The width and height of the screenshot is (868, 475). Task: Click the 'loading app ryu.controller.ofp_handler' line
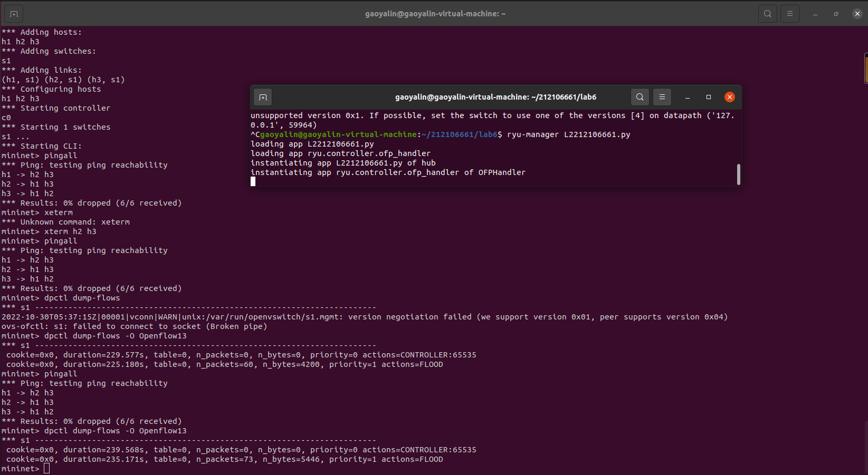(341, 153)
